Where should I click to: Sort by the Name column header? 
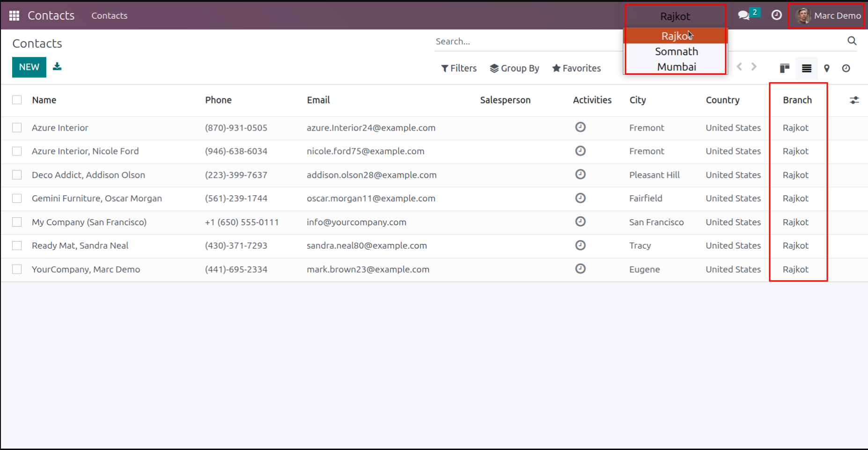pos(44,100)
